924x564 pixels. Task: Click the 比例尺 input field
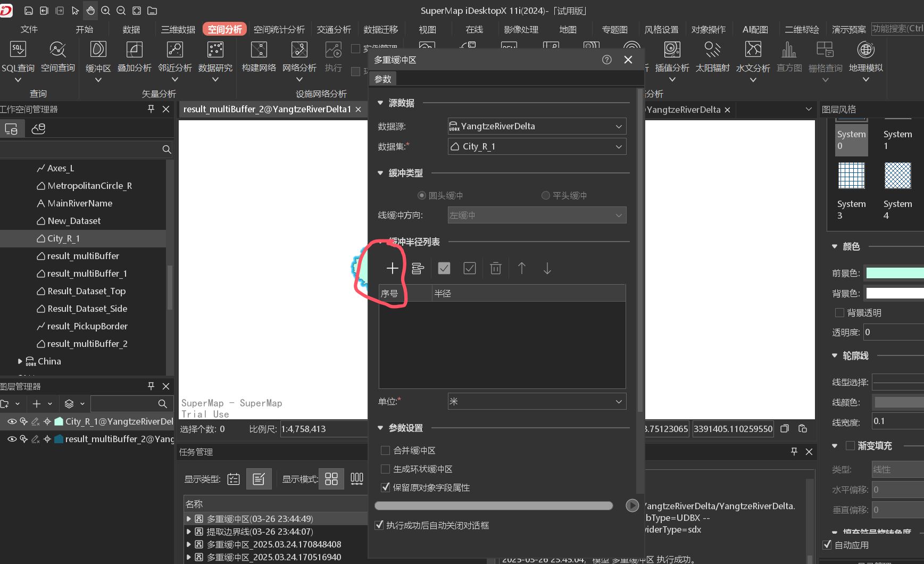tap(323, 429)
